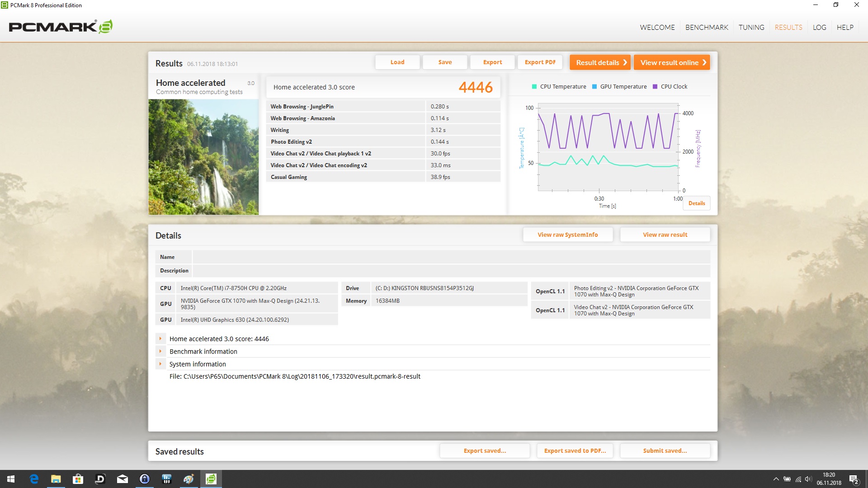Viewport: 868px width, 488px height.
Task: Open Windows Start menu
Action: (11, 479)
